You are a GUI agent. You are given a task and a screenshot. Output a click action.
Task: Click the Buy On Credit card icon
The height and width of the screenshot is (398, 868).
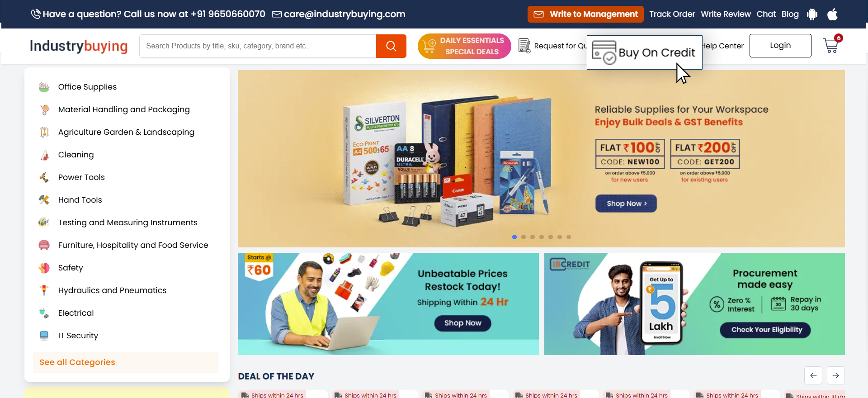coord(604,52)
